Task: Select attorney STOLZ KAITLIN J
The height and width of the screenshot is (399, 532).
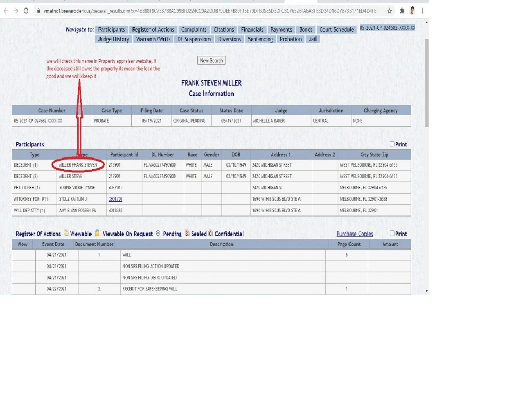Action: (72, 199)
